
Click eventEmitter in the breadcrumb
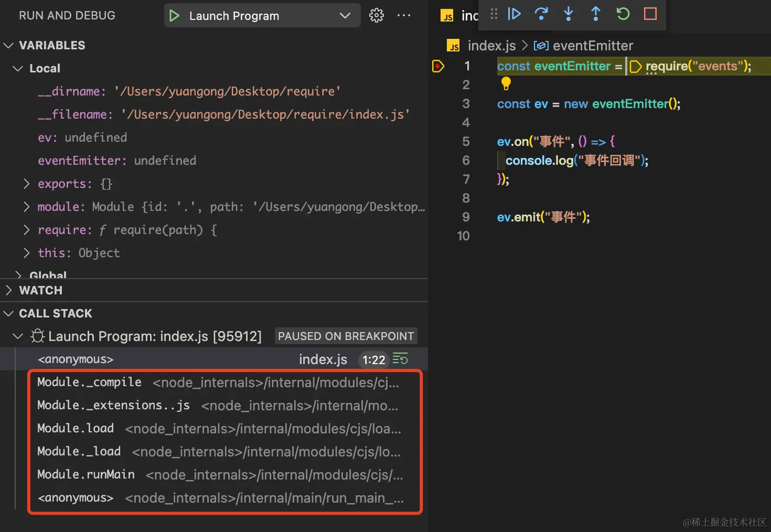[593, 46]
